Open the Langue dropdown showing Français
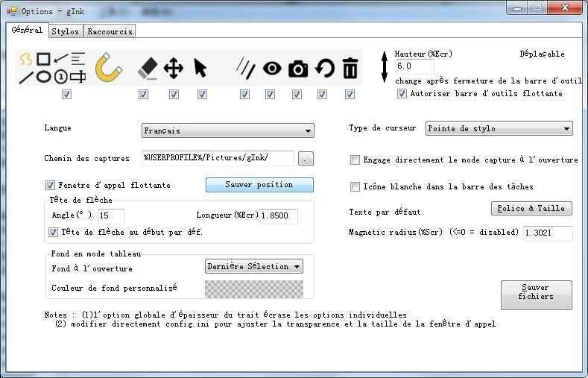The height and width of the screenshot is (378, 588). 227,131
